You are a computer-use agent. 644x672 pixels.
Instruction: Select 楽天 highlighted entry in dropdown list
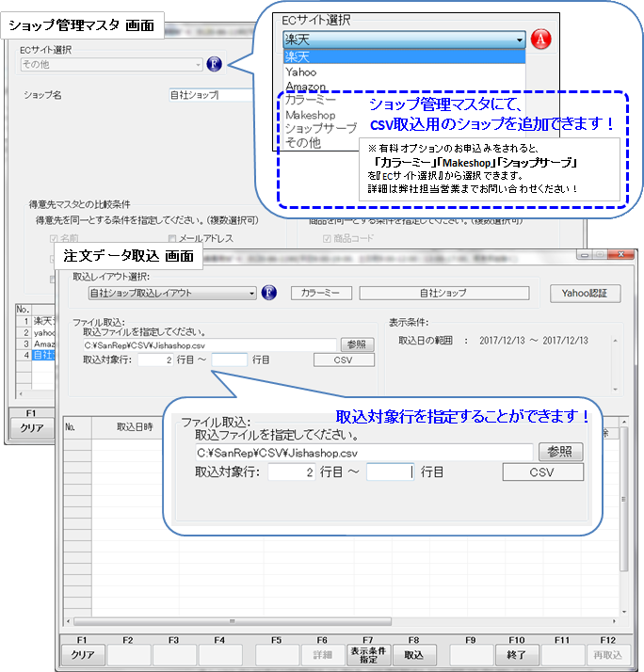pos(404,56)
